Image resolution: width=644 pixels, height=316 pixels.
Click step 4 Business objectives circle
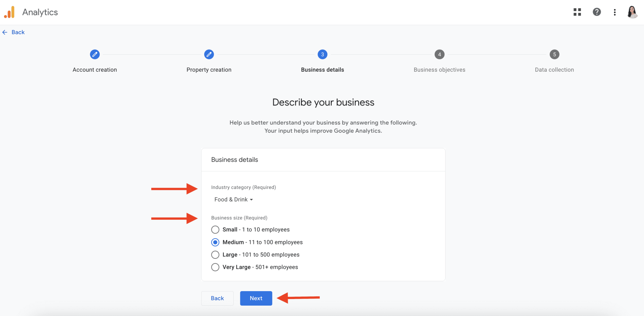[x=439, y=54]
